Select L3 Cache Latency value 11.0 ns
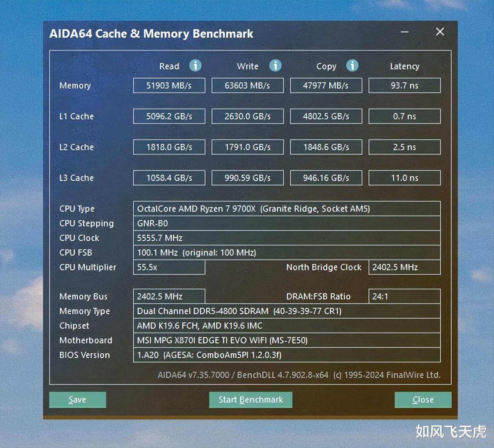Screen dimensions: 494x448 click(405, 178)
